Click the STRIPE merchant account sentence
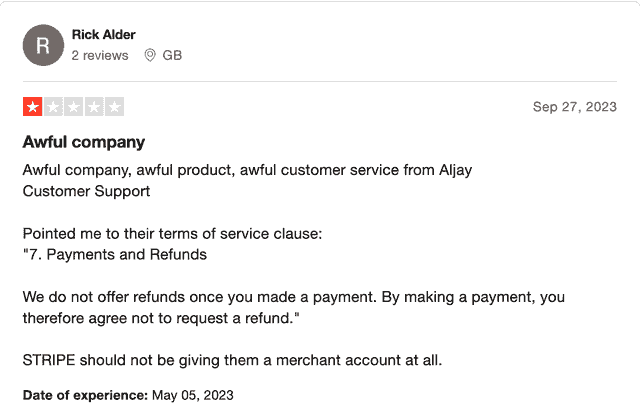This screenshot has height=418, width=640. (232, 360)
